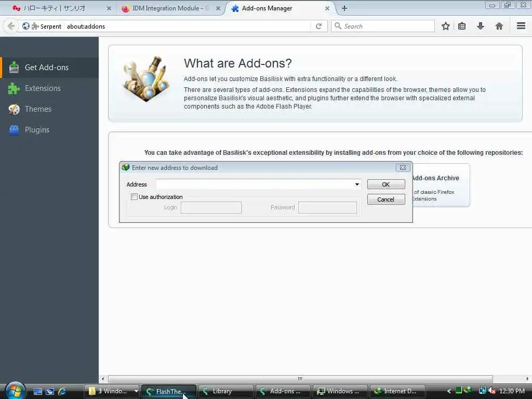
Task: Open the Basilisk hamburger menu
Action: click(521, 26)
